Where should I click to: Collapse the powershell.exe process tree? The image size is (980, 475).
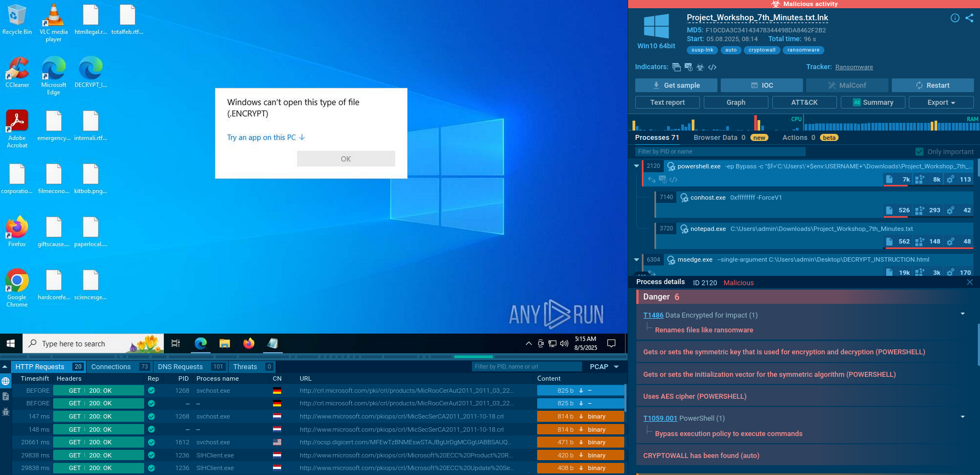click(636, 166)
